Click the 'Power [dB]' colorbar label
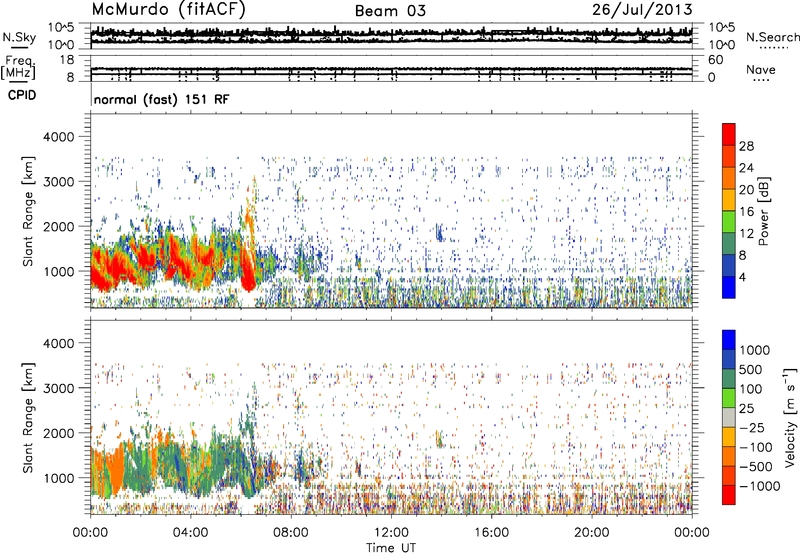Image resolution: width=800 pixels, height=554 pixels. pyautogui.click(x=764, y=211)
